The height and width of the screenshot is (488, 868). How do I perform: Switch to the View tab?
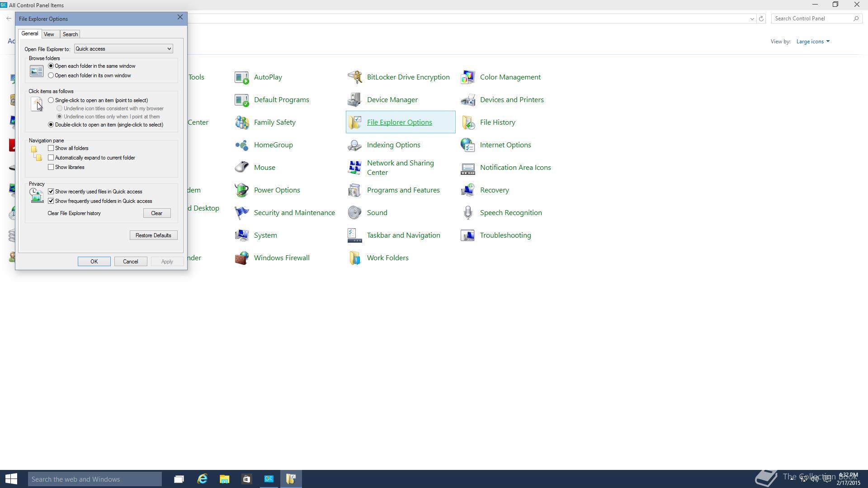(49, 34)
